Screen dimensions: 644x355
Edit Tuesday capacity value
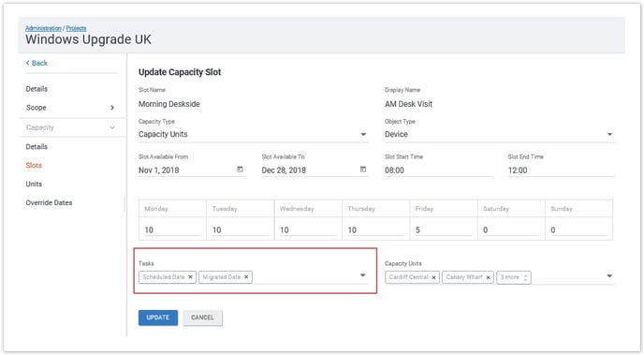(x=241, y=230)
